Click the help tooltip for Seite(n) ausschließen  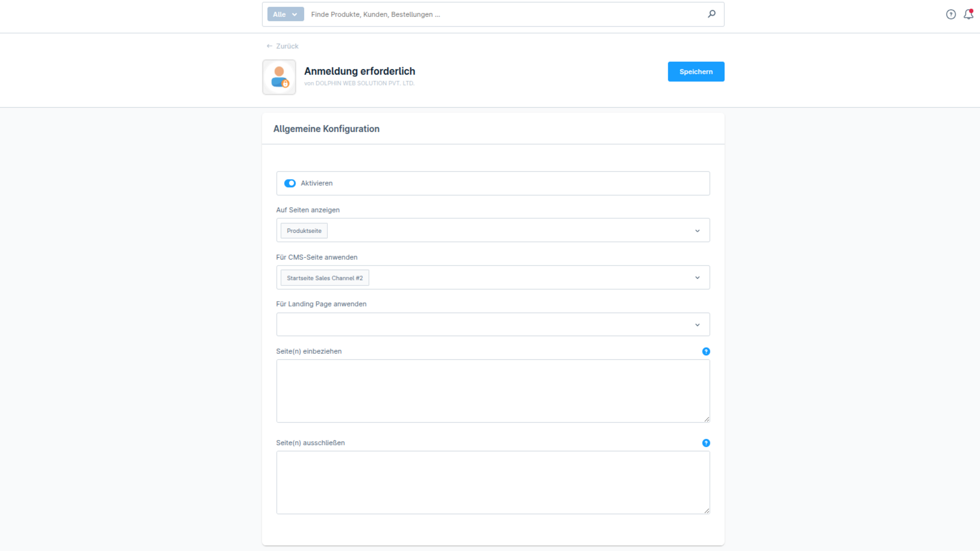coord(706,443)
